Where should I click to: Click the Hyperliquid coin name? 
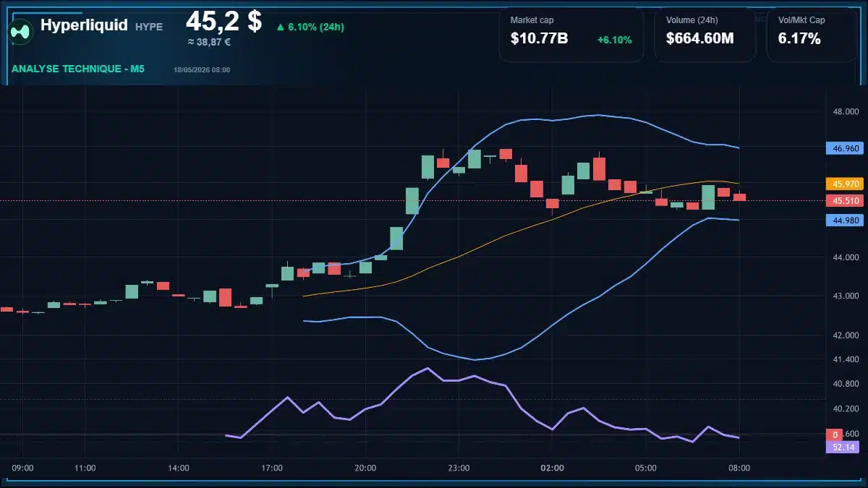point(84,25)
